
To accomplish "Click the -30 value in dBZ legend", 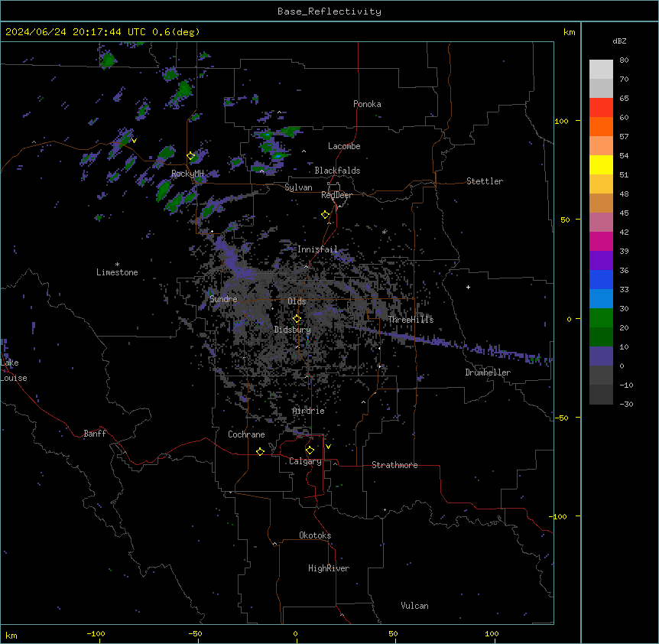I will pos(626,404).
